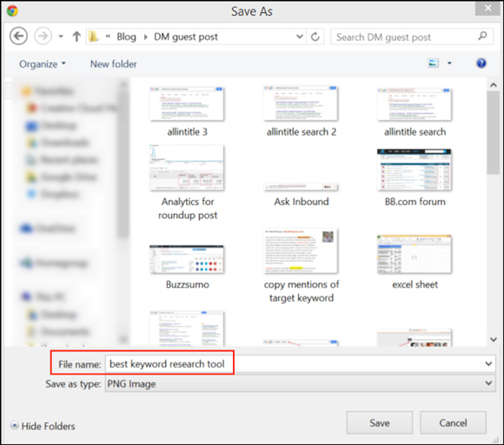Go up one folder level
This screenshot has width=504, height=445.
coord(76,37)
